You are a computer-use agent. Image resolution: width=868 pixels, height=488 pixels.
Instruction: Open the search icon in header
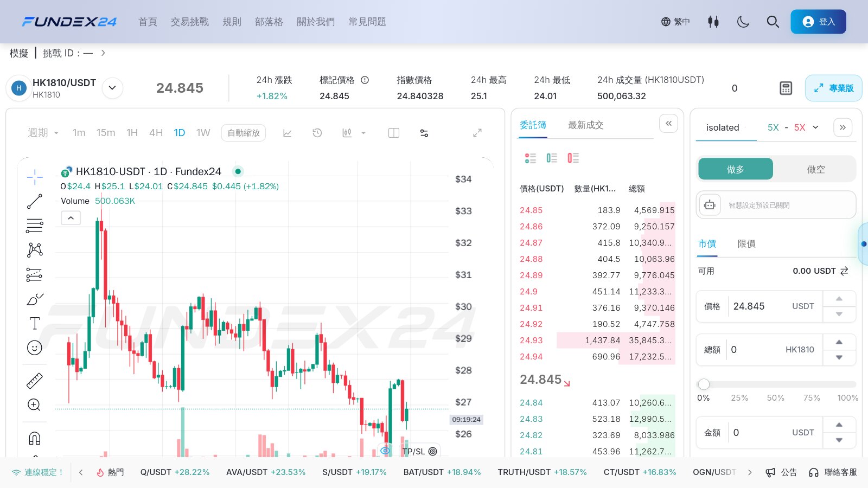pos(773,22)
